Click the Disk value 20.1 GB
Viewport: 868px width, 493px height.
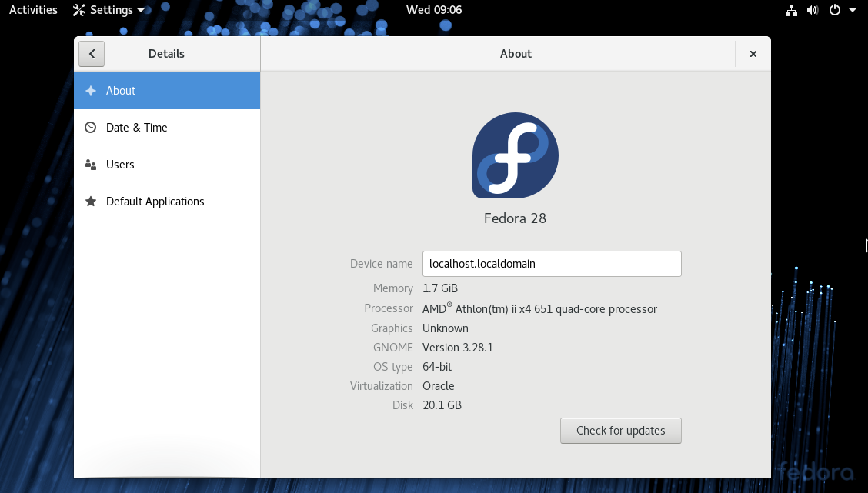(x=442, y=405)
